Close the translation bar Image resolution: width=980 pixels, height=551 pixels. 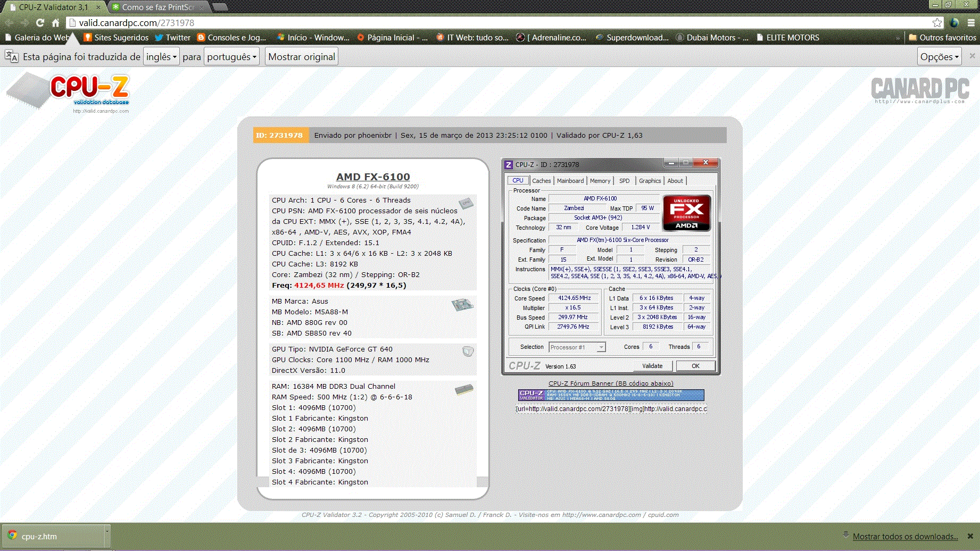[972, 56]
